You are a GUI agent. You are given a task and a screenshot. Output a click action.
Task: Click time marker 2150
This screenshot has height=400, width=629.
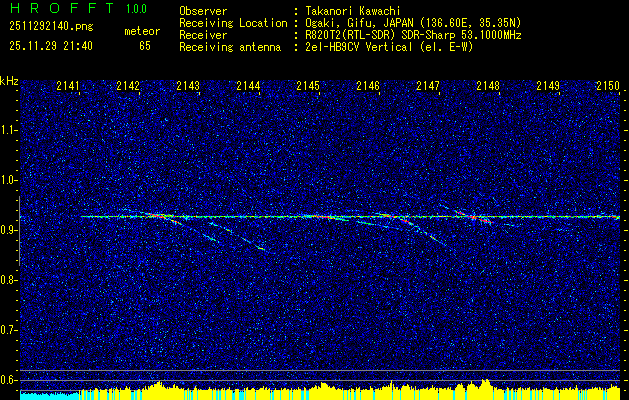point(608,85)
